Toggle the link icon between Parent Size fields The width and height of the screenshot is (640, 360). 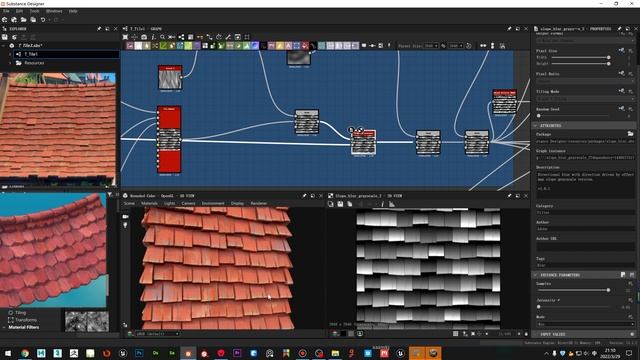tap(444, 46)
